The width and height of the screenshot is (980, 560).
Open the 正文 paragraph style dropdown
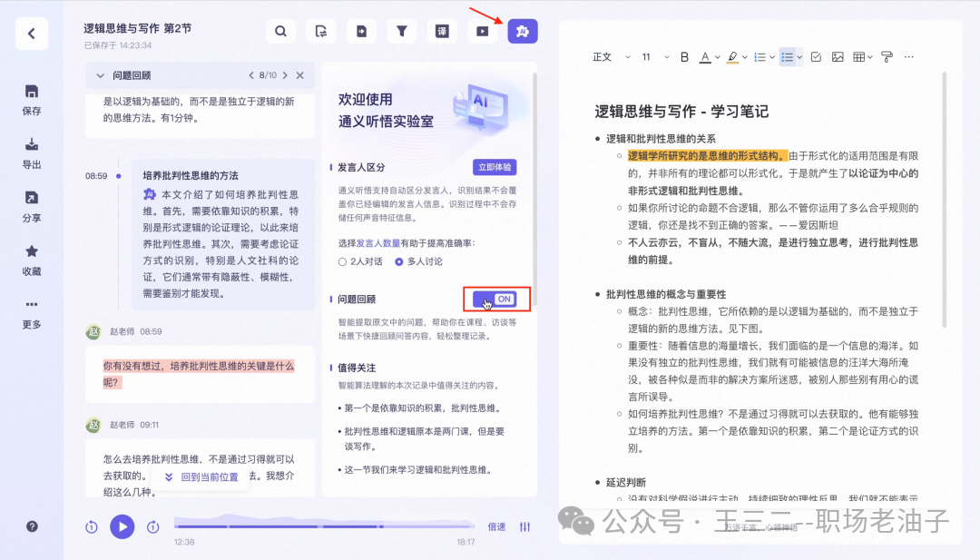click(x=606, y=56)
